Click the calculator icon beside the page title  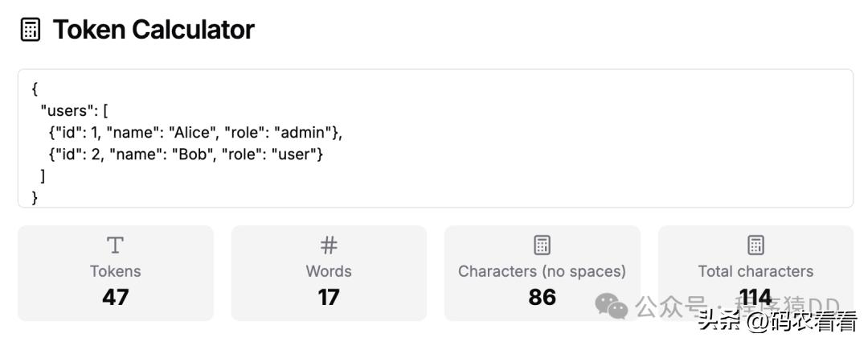click(31, 31)
